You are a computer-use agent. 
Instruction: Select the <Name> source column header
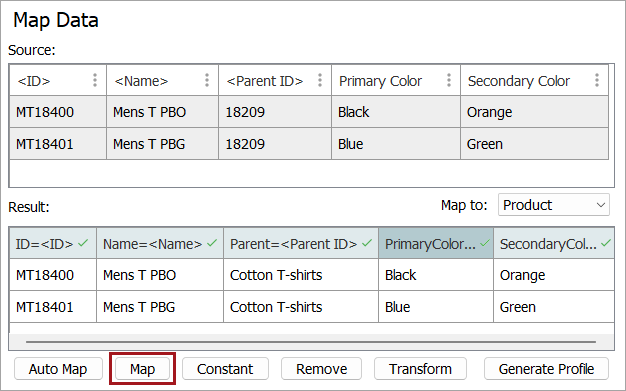click(x=162, y=80)
